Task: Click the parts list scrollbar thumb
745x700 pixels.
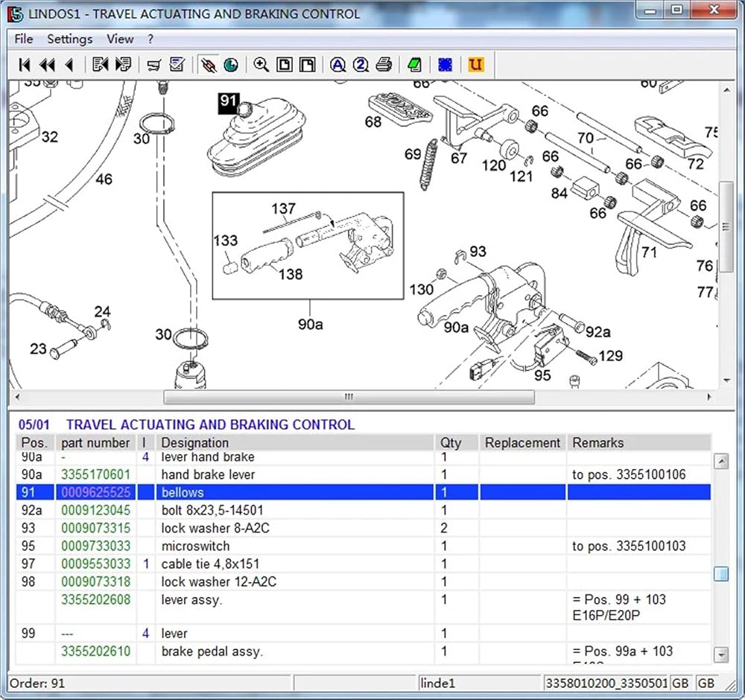Action: [x=721, y=573]
